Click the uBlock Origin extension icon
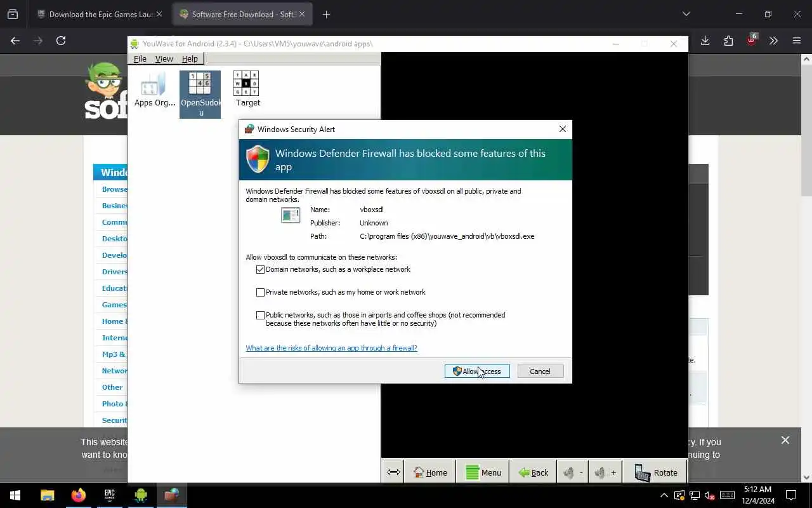 (x=751, y=40)
